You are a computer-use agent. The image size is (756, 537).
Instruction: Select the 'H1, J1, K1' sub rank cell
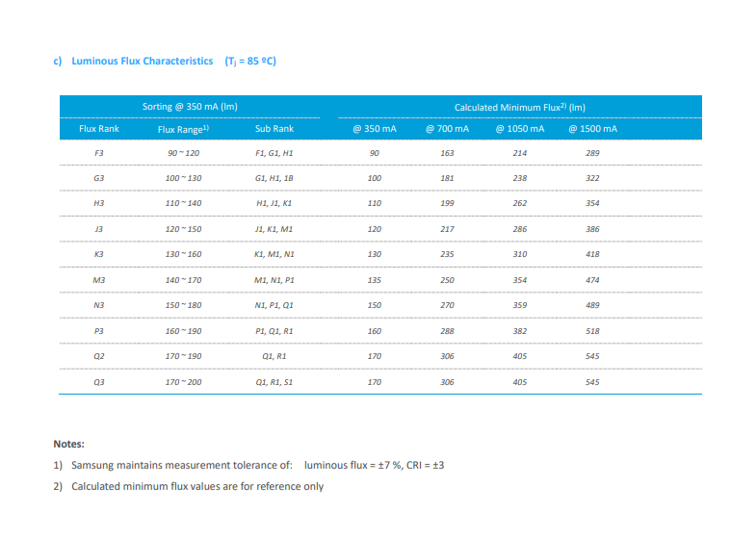(274, 204)
